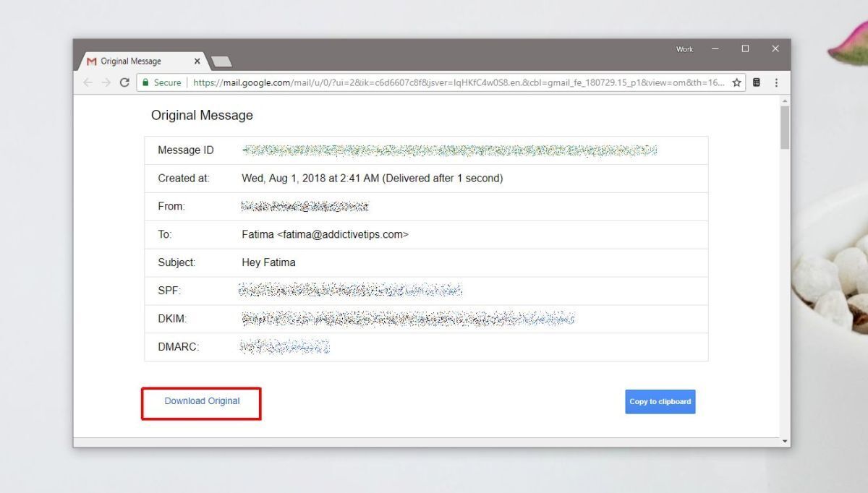Viewport: 868px width, 493px height.
Task: Click the Created at: label
Action: (x=184, y=178)
